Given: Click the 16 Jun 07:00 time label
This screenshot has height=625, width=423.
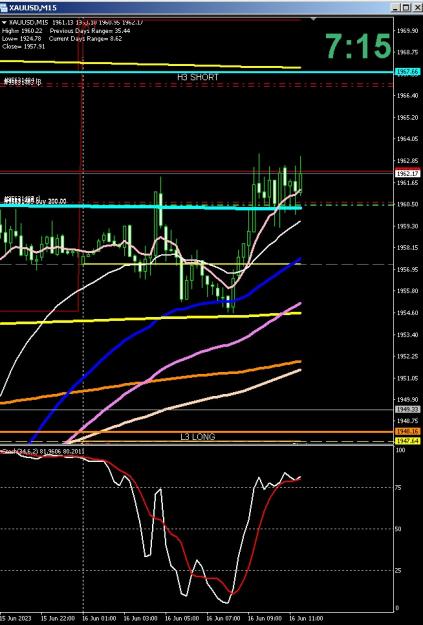Looking at the screenshot, I should click(223, 618).
